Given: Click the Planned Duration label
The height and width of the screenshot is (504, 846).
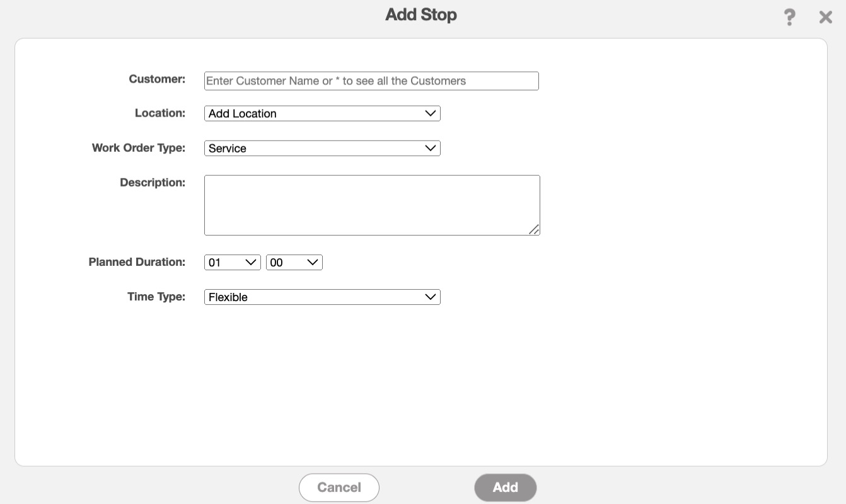Looking at the screenshot, I should (x=137, y=261).
